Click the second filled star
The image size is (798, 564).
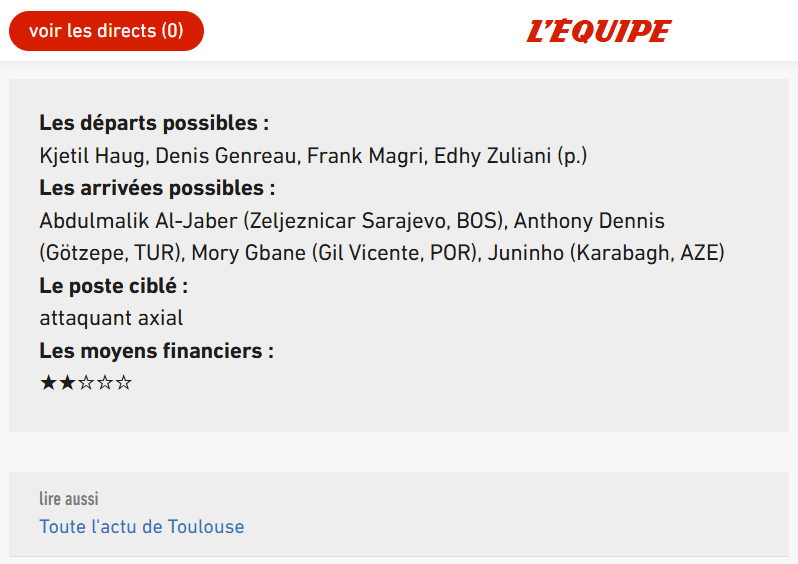(x=67, y=382)
